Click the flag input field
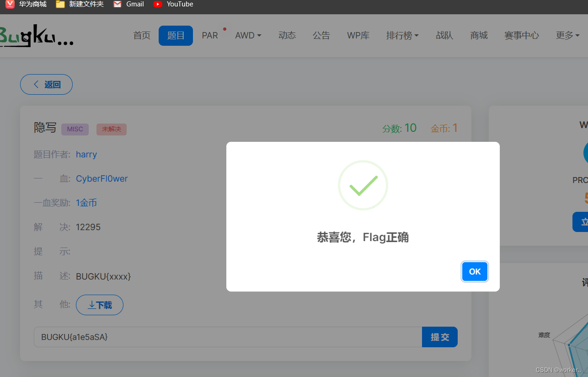Image resolution: width=588 pixels, height=377 pixels. click(x=228, y=337)
